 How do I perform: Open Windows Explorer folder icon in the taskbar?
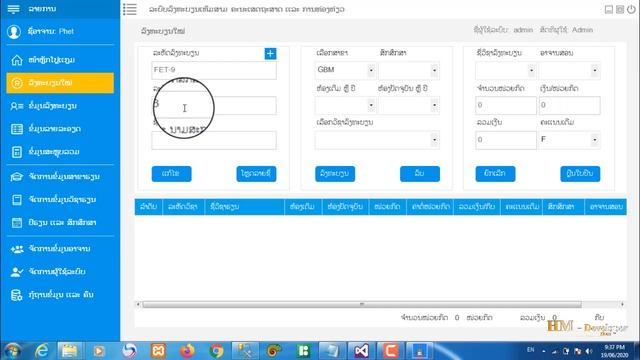click(x=69, y=351)
